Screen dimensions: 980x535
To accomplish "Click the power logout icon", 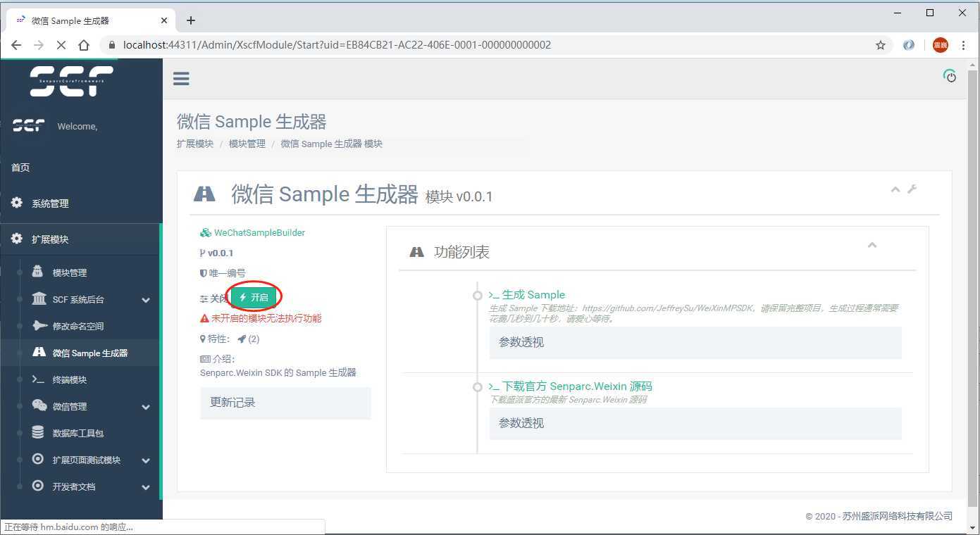I will [x=950, y=76].
